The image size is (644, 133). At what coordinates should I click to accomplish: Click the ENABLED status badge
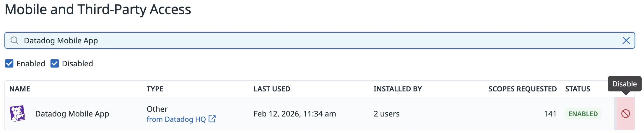[x=583, y=114]
